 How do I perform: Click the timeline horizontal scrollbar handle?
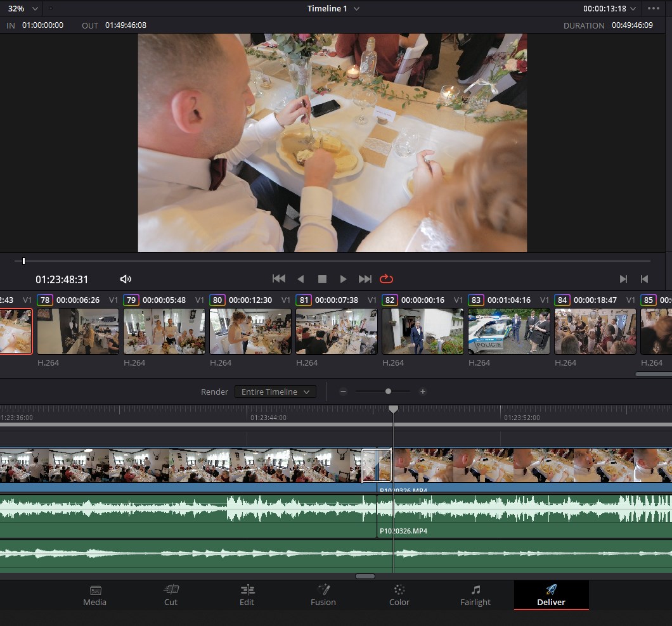point(365,577)
